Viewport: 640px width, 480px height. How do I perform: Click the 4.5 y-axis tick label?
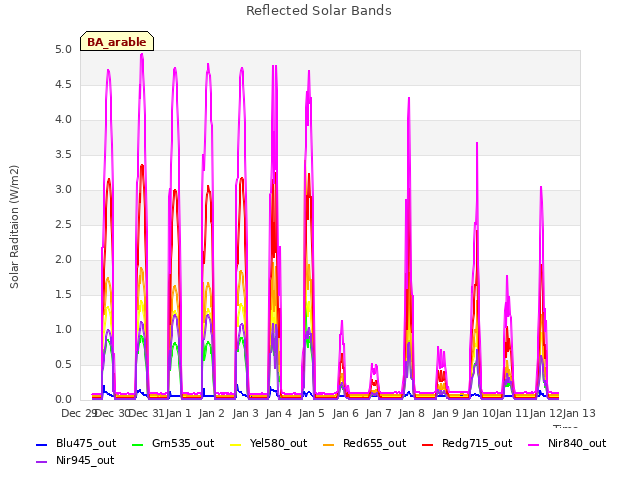point(63,84)
